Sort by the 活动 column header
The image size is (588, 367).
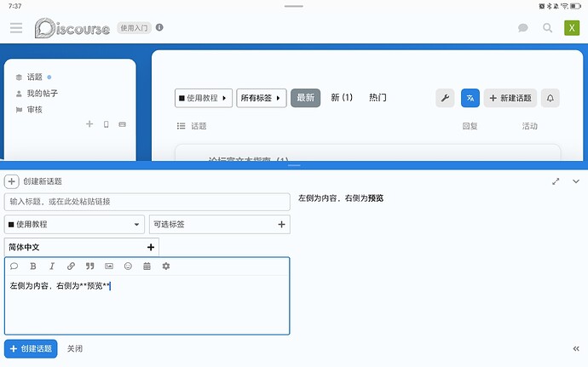tap(529, 126)
